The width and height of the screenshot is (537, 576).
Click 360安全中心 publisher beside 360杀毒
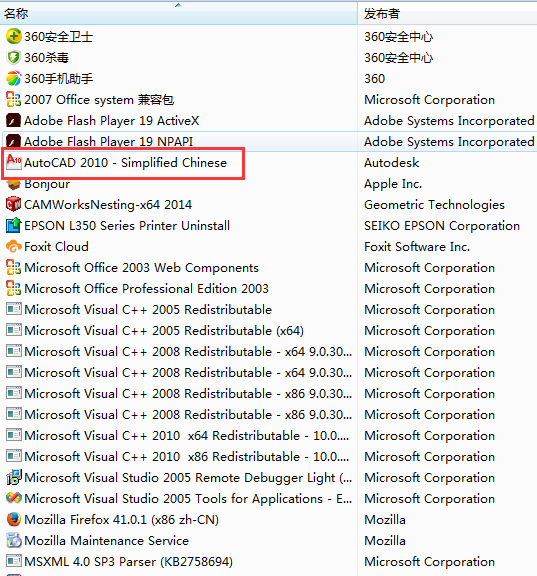coord(399,58)
